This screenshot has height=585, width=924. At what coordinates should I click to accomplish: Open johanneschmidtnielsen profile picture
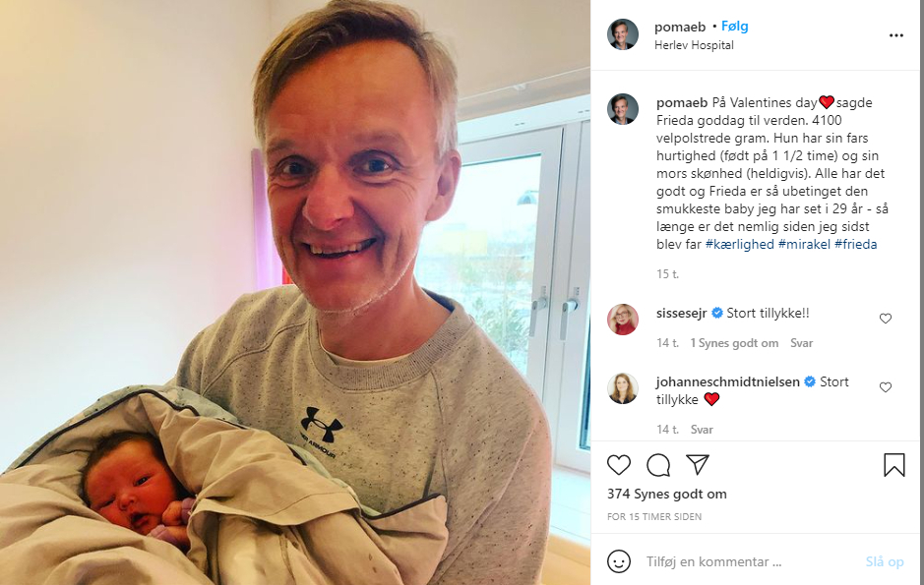coord(623,388)
